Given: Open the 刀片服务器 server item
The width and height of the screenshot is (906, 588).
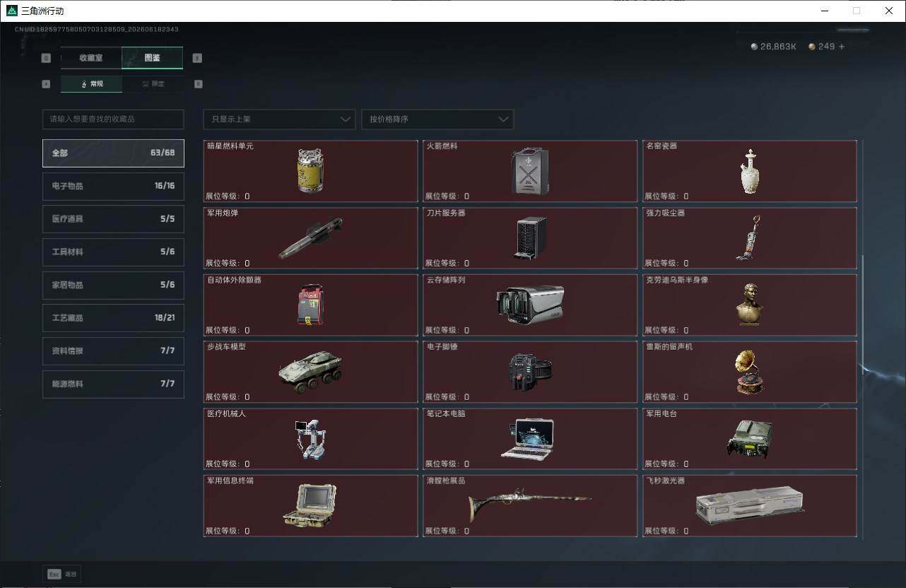Looking at the screenshot, I should tap(530, 238).
